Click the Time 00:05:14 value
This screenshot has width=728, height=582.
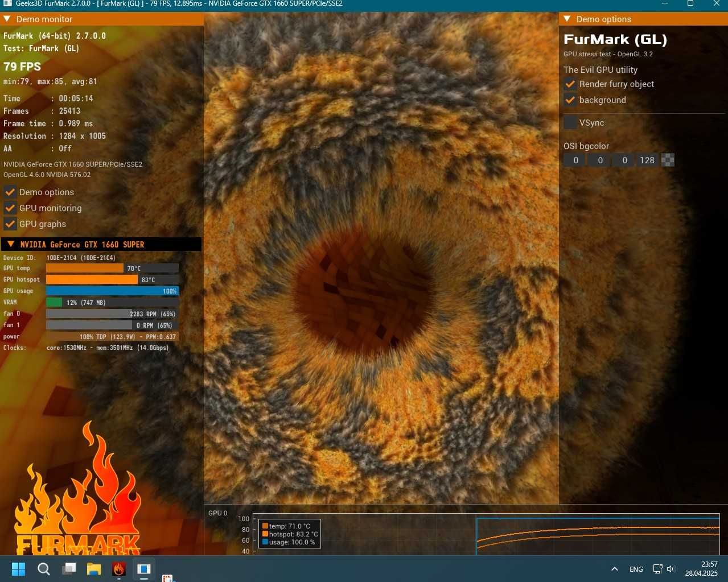(x=76, y=98)
